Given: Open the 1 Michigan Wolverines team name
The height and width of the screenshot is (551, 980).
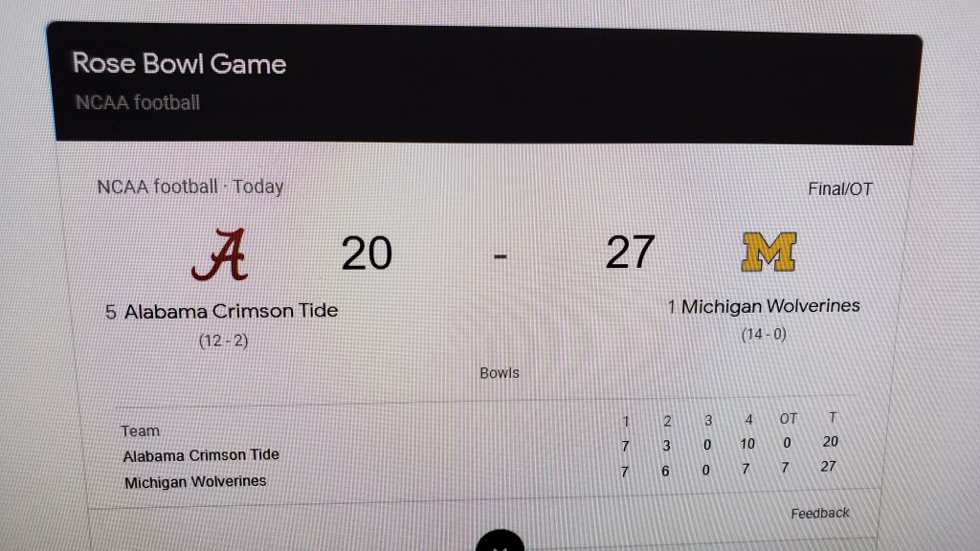Looking at the screenshot, I should [x=763, y=306].
